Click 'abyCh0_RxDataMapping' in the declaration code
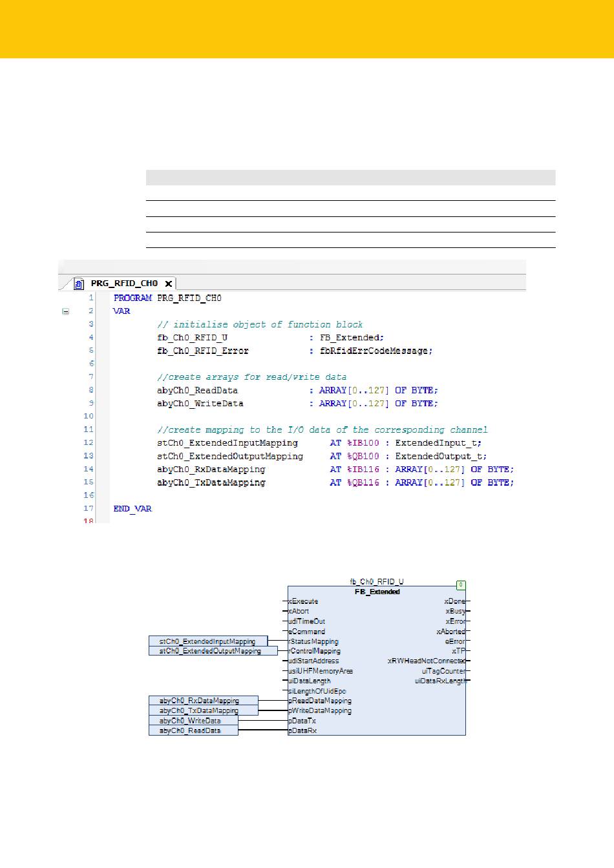Image resolution: width=614 pixels, height=868 pixels. point(211,470)
